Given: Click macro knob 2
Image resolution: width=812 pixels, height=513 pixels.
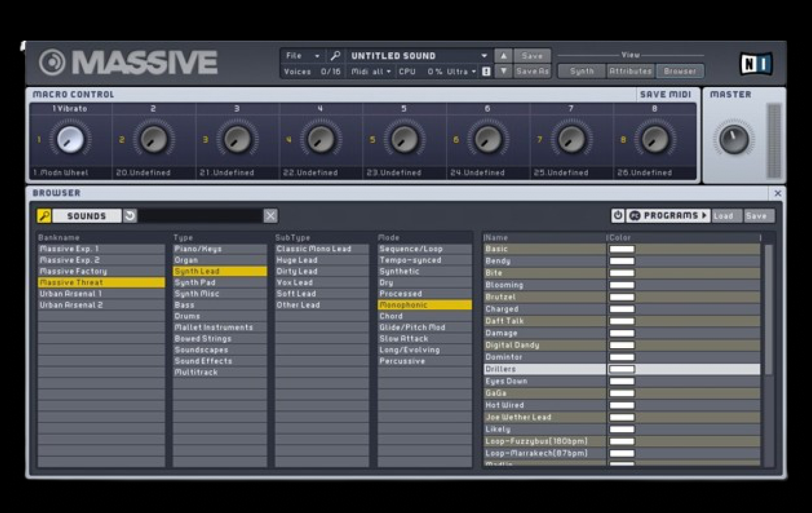Looking at the screenshot, I should click(154, 140).
